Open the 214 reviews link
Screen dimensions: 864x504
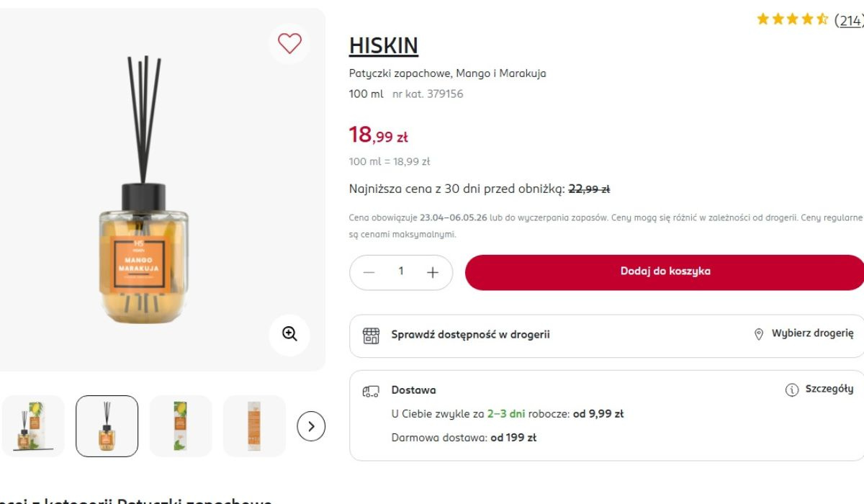(850, 20)
